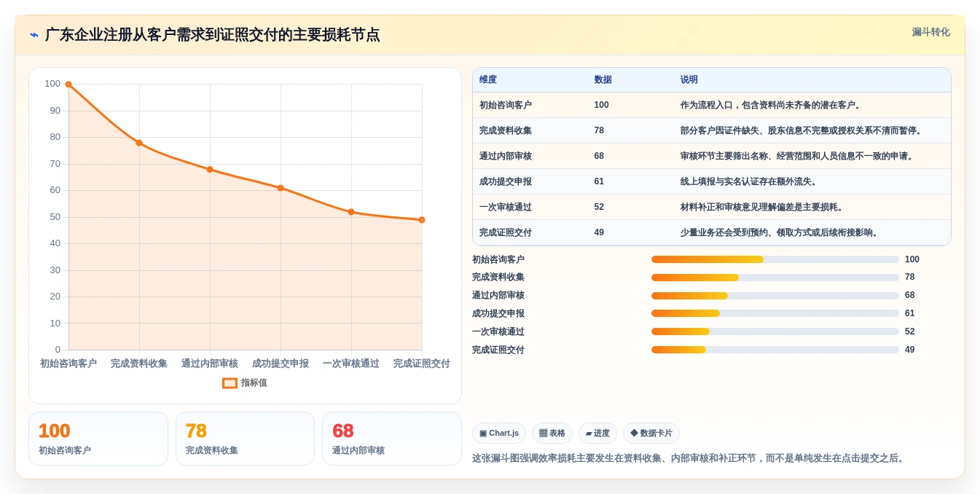Click the 完成资料收集 progress bar
Image resolution: width=980 pixels, height=494 pixels.
pos(775,278)
